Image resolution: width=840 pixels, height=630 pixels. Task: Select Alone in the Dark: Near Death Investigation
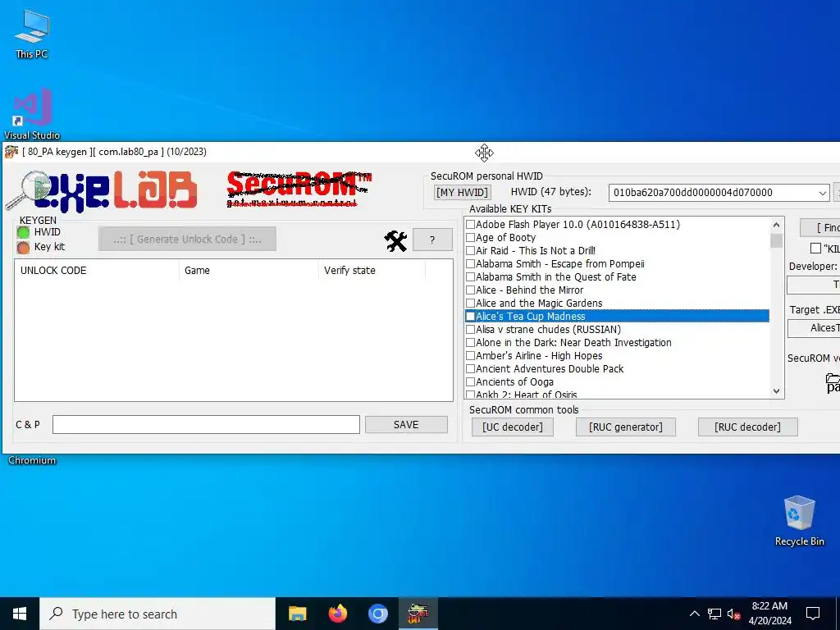point(573,342)
